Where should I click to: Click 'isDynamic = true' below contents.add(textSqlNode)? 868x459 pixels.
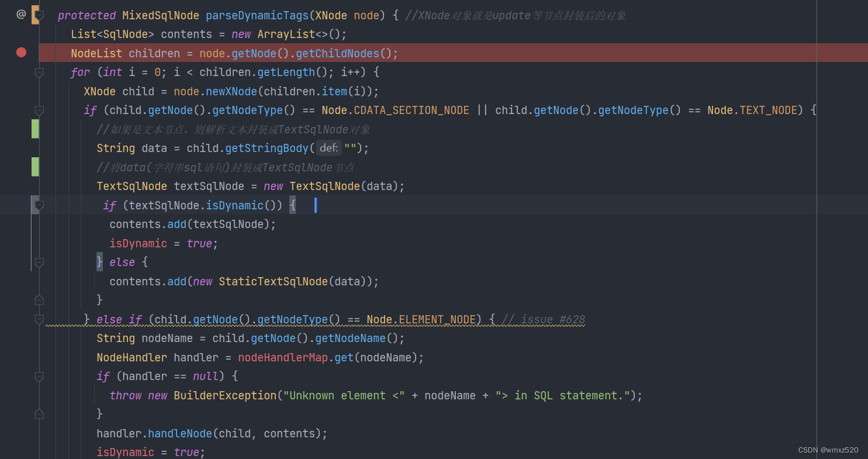[x=164, y=243]
